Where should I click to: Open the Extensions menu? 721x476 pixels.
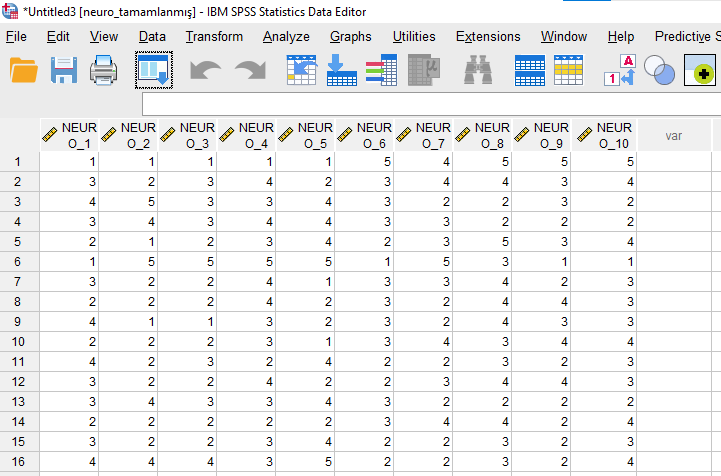(488, 36)
